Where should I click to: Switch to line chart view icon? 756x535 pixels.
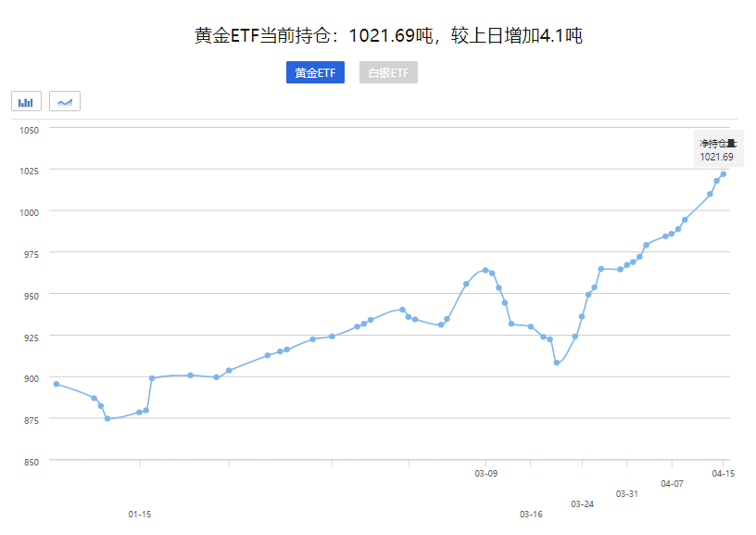tap(65, 101)
